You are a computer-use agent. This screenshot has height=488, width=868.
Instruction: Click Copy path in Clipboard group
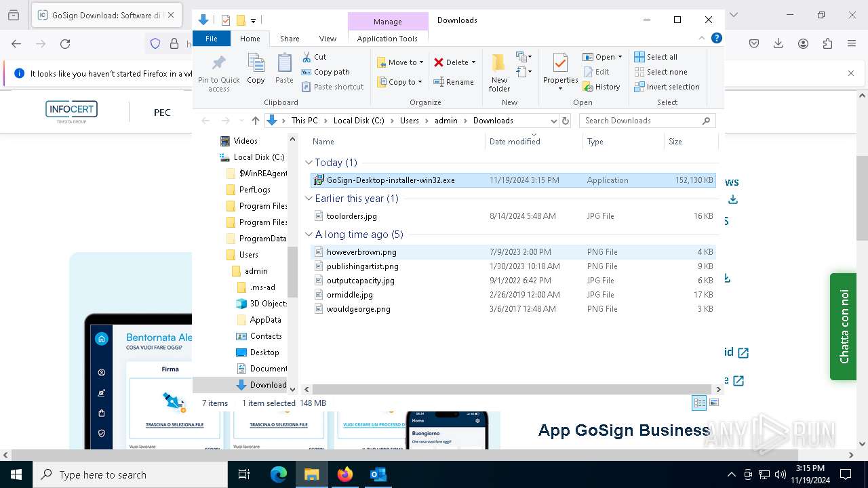tap(325, 72)
